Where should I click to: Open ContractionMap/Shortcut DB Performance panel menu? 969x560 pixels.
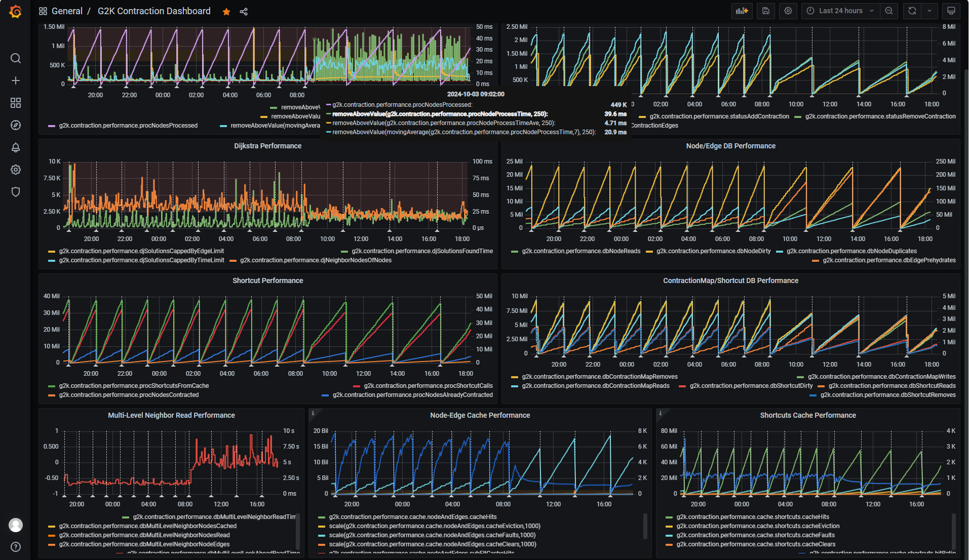(x=730, y=281)
